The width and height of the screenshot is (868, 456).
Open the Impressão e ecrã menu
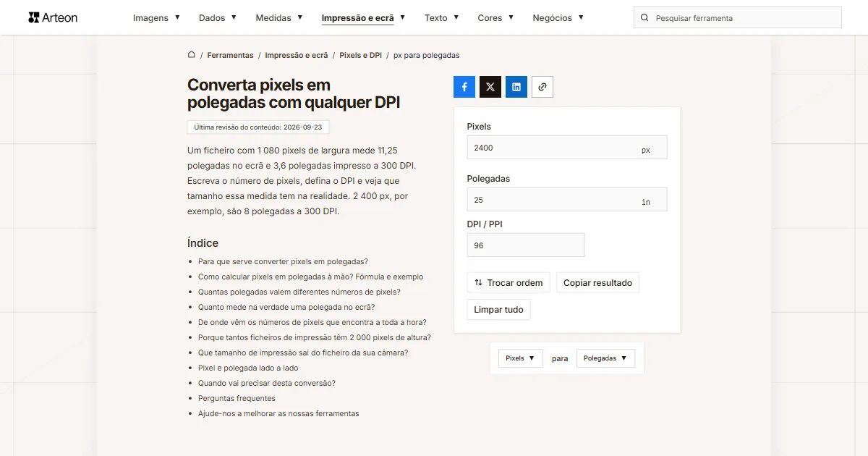pos(363,17)
